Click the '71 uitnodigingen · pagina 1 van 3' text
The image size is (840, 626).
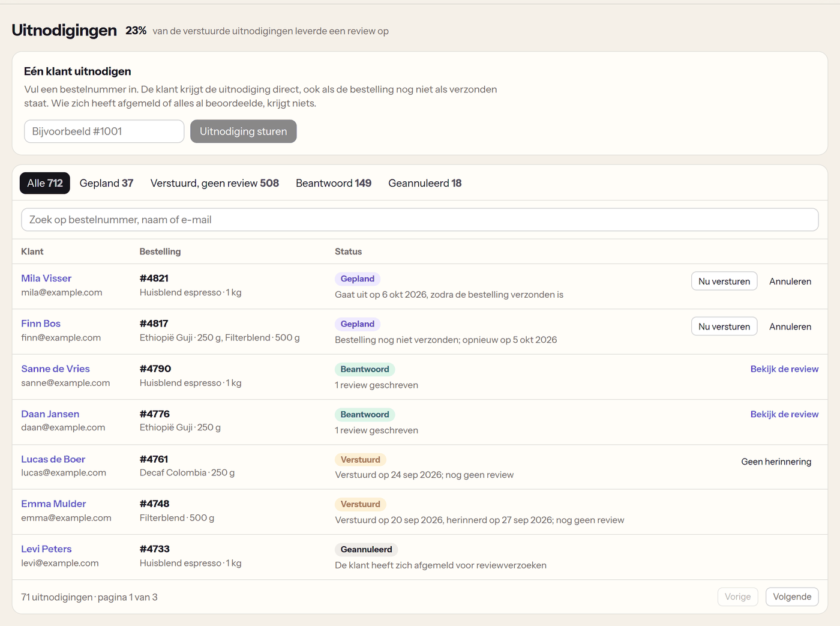[x=89, y=597]
